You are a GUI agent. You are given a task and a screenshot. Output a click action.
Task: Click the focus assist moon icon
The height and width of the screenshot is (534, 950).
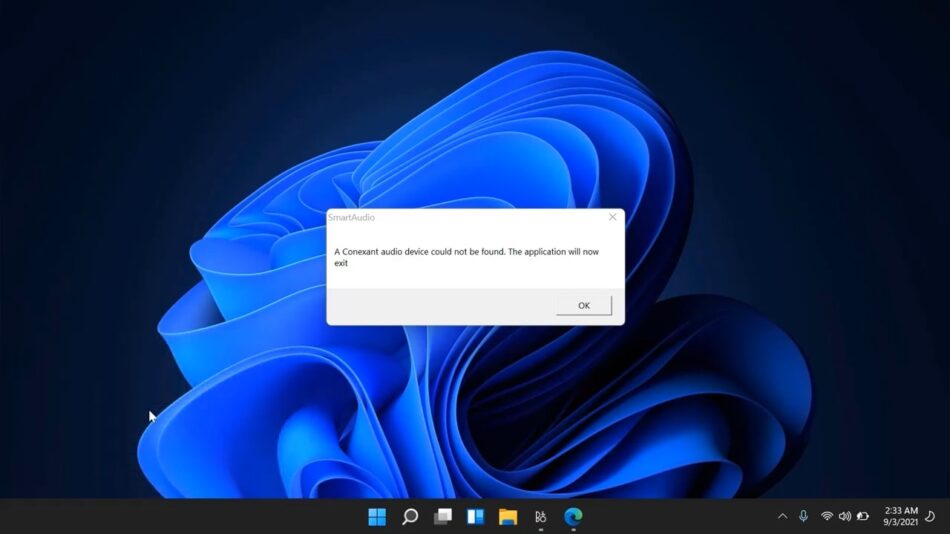(x=931, y=516)
